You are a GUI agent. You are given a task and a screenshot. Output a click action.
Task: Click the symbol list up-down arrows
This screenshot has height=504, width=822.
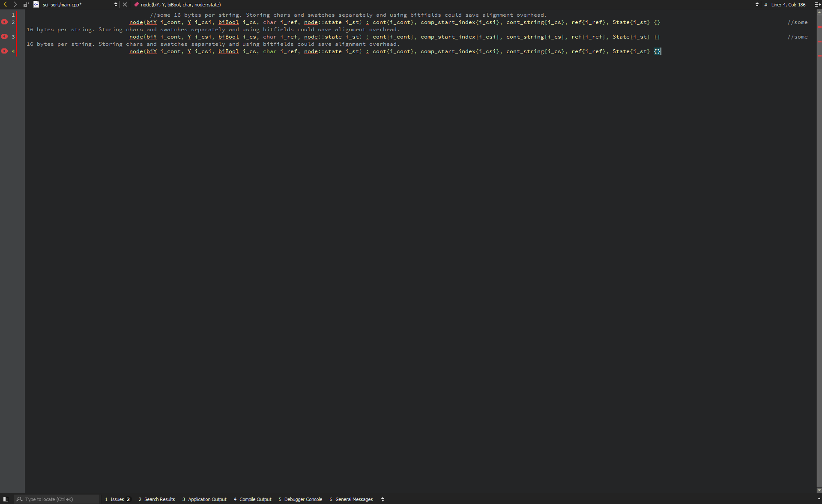tap(757, 5)
